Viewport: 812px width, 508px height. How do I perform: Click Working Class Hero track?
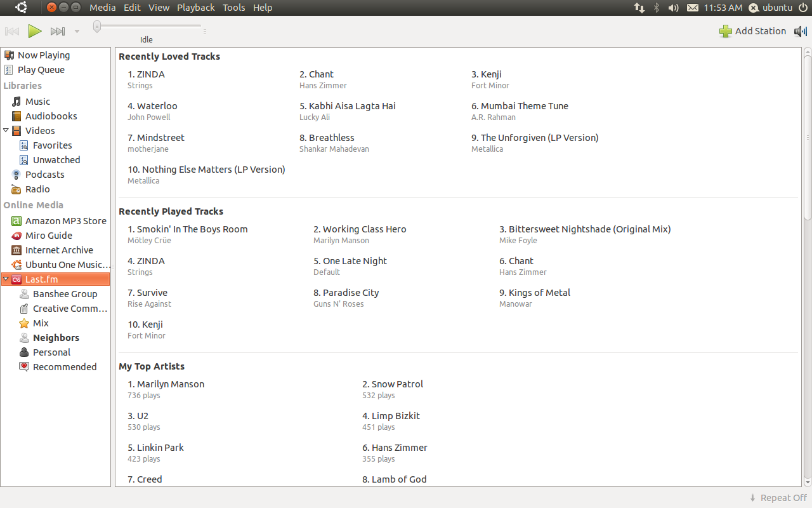coord(360,229)
